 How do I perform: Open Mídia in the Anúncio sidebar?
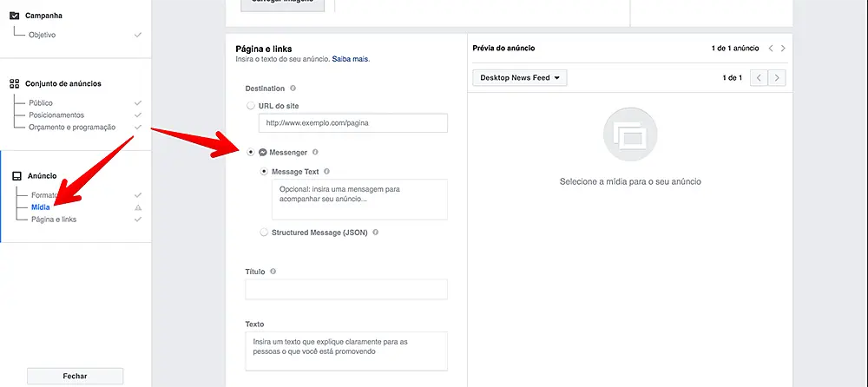pos(40,207)
